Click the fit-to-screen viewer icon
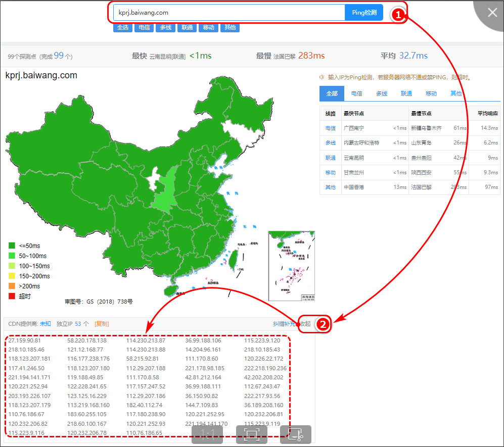This screenshot has width=504, height=447. (x=252, y=434)
